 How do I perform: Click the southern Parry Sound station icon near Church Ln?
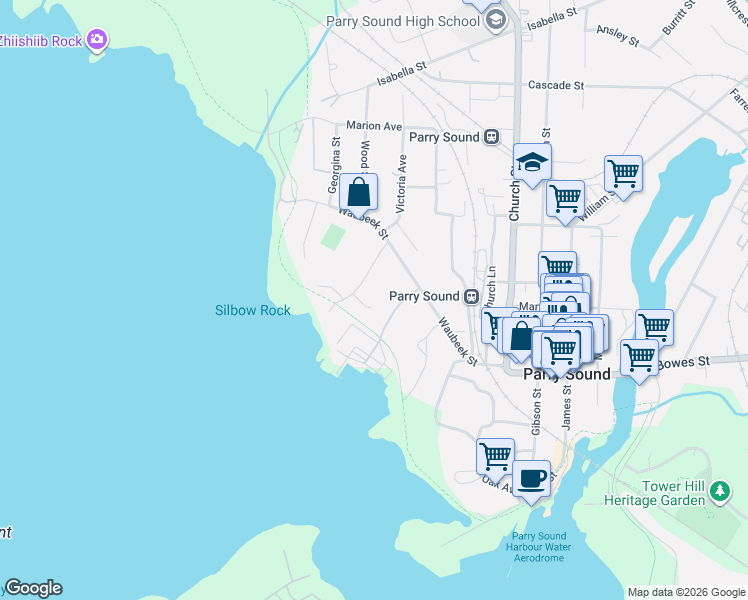coord(472,297)
